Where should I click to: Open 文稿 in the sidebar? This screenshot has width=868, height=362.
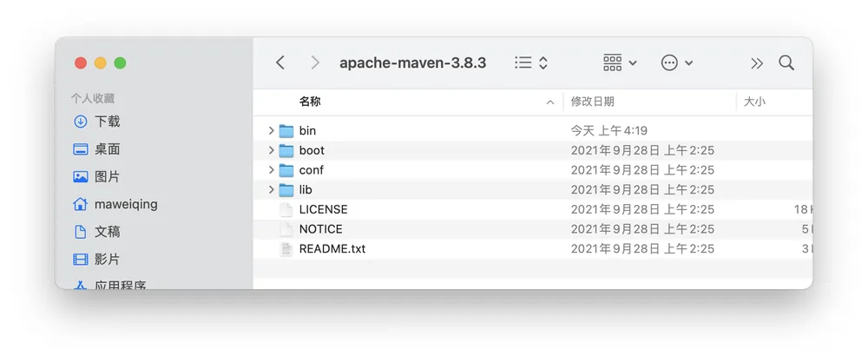pyautogui.click(x=108, y=232)
